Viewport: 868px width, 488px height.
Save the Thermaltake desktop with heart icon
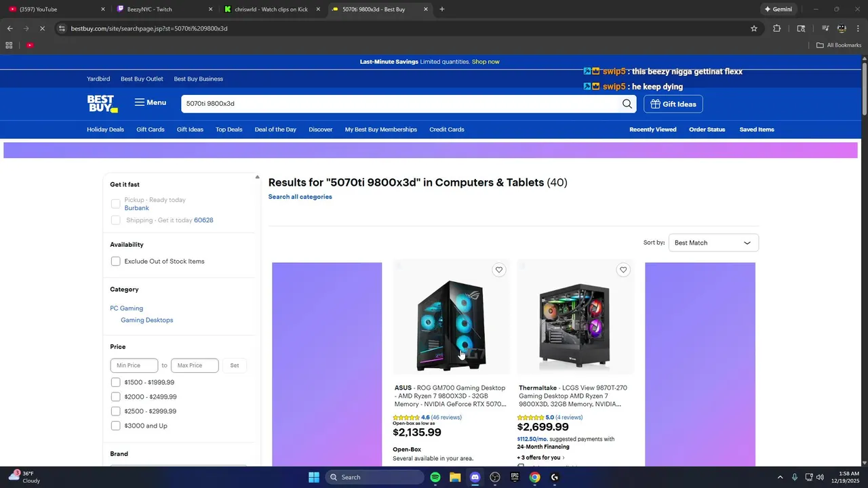pyautogui.click(x=623, y=270)
